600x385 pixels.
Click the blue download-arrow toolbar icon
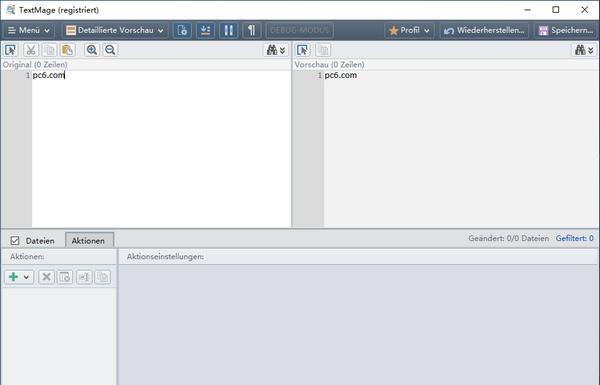click(x=205, y=30)
